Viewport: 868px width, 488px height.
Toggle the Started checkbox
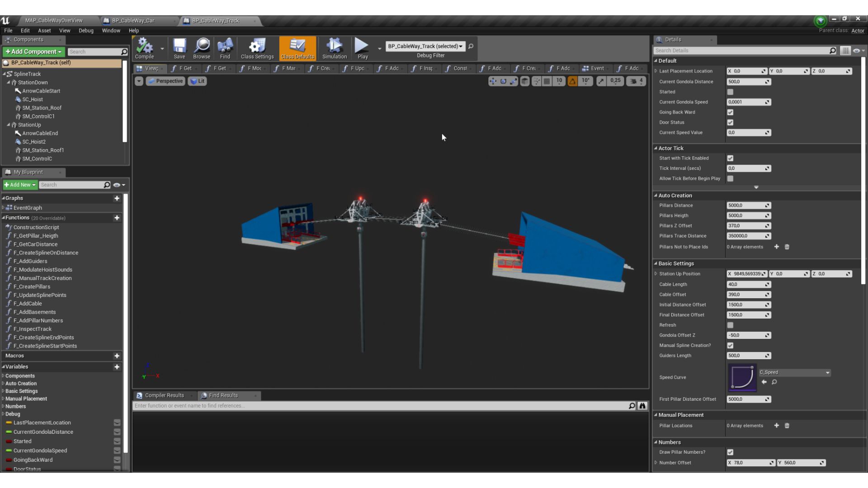point(730,92)
